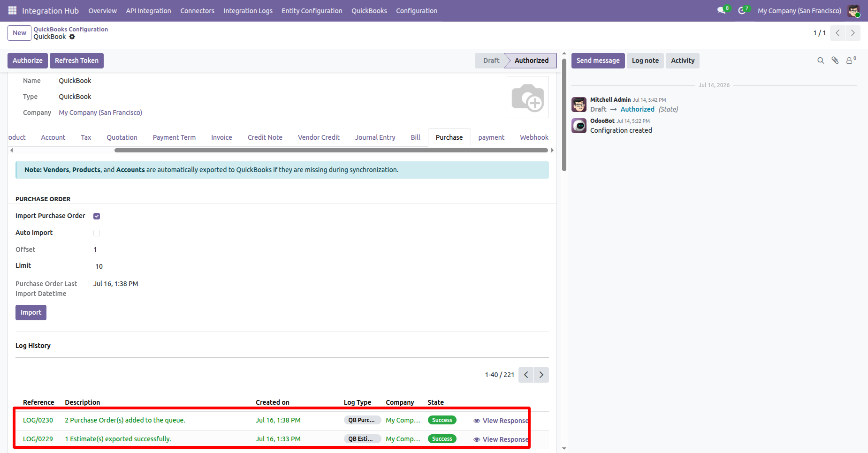Open My Company (San Francisco) company link
Image resolution: width=868 pixels, height=453 pixels.
(x=100, y=113)
